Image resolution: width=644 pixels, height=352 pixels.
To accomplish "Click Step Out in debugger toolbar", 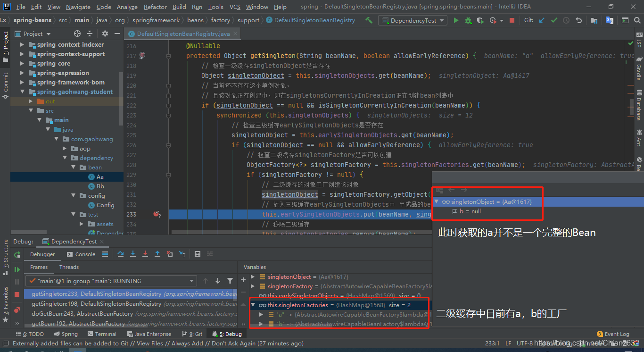I will [x=157, y=254].
